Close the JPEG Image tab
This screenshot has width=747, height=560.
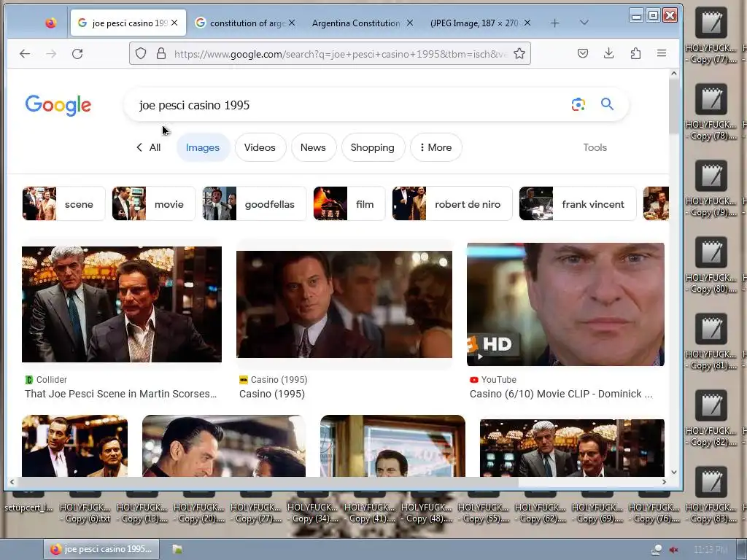click(527, 23)
